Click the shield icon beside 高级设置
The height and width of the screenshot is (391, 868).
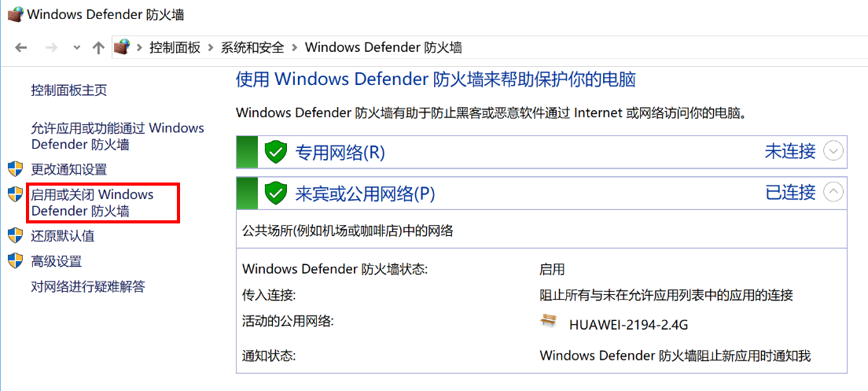[15, 260]
